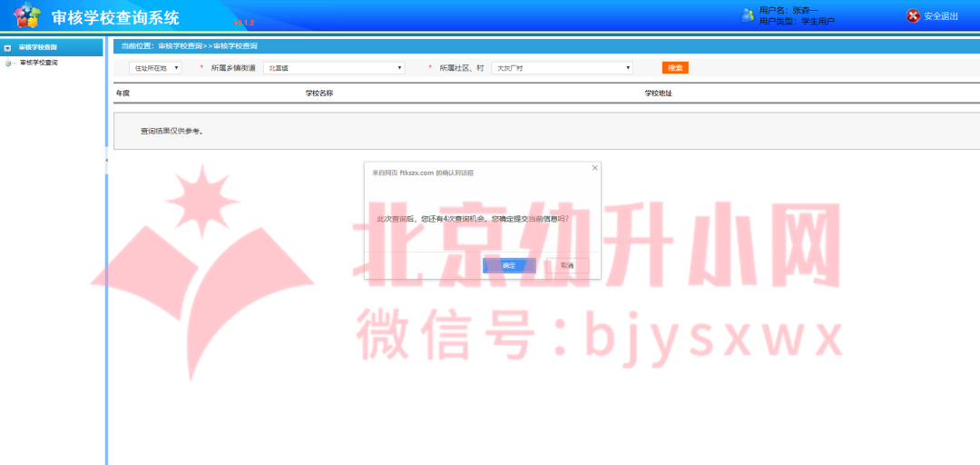The image size is (980, 465).
Task: Select the 审核学校查询 tree item
Action: coord(39,63)
